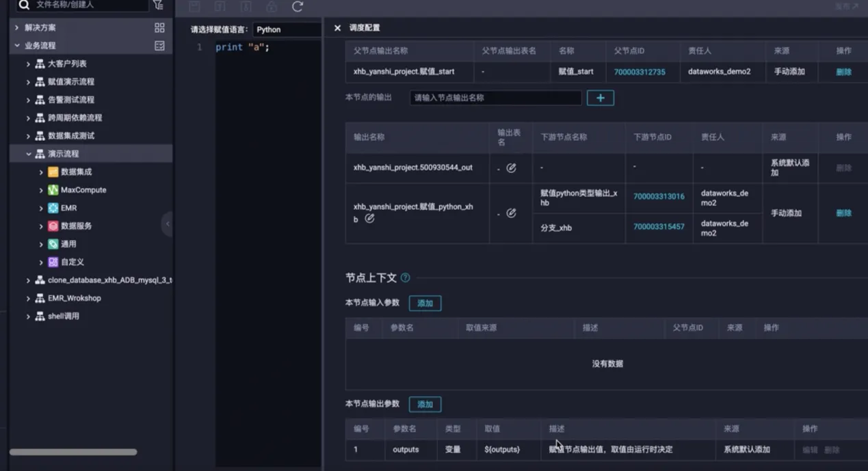Click the 通用 icon in the tree

(53, 244)
